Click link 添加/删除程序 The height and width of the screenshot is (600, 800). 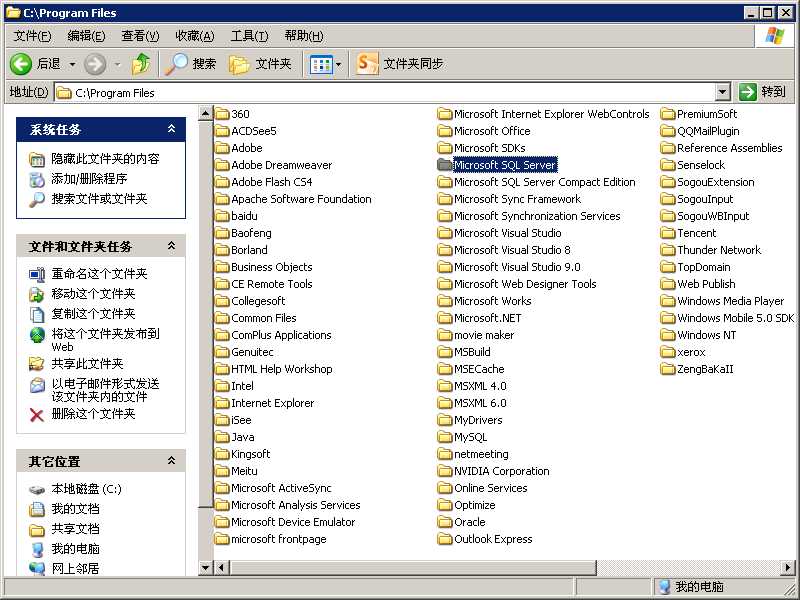point(89,179)
